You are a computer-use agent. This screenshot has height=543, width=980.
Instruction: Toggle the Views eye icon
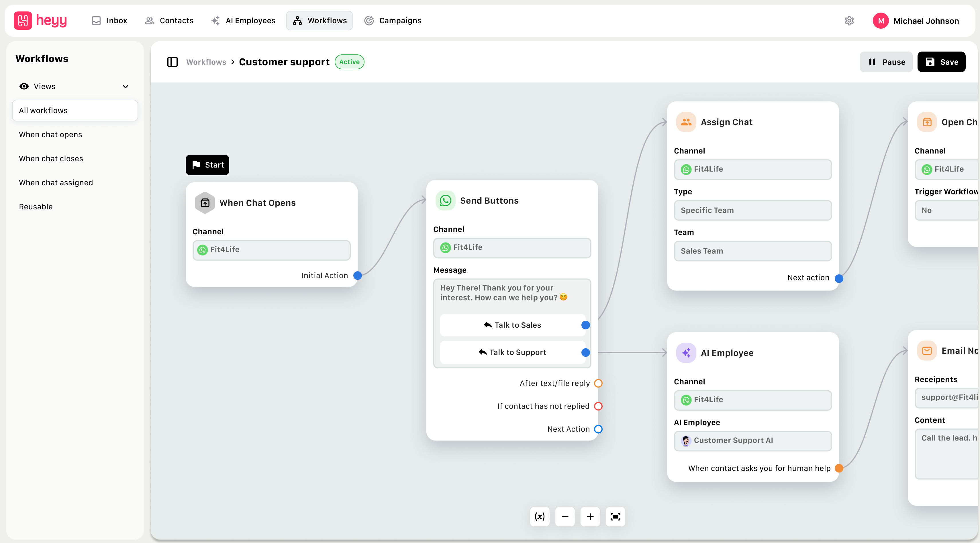(x=24, y=86)
